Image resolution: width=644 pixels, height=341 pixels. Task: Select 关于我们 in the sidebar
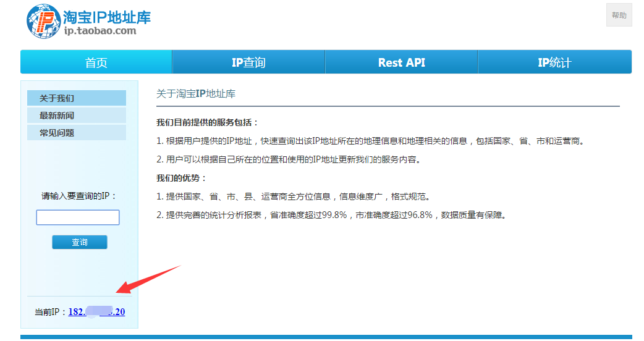pyautogui.click(x=77, y=98)
